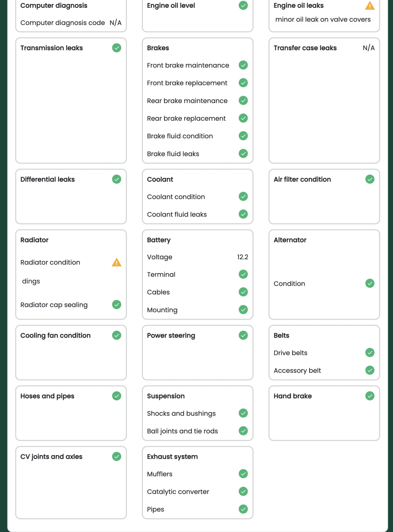393x532 pixels.
Task: Click the Transmission leaks green checkmark
Action: 117,48
